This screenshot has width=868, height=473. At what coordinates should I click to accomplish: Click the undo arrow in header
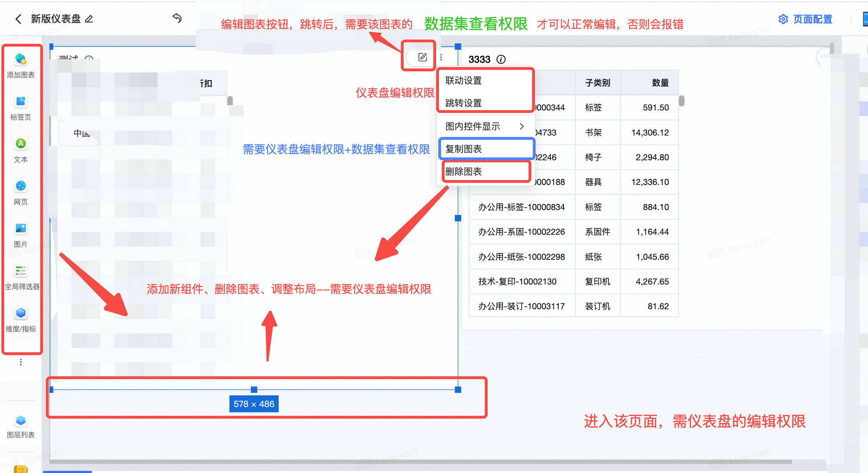(x=177, y=18)
